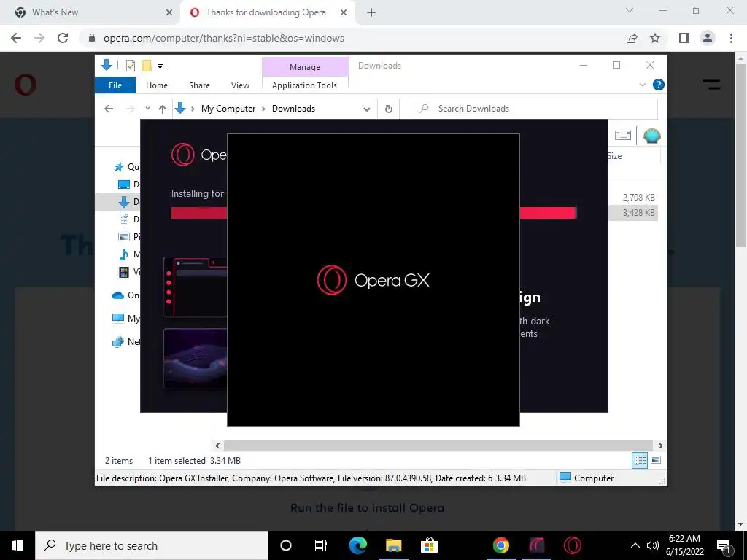Screen dimensions: 747x560
Task: Open View ribbon tab in Explorer
Action: tap(240, 85)
